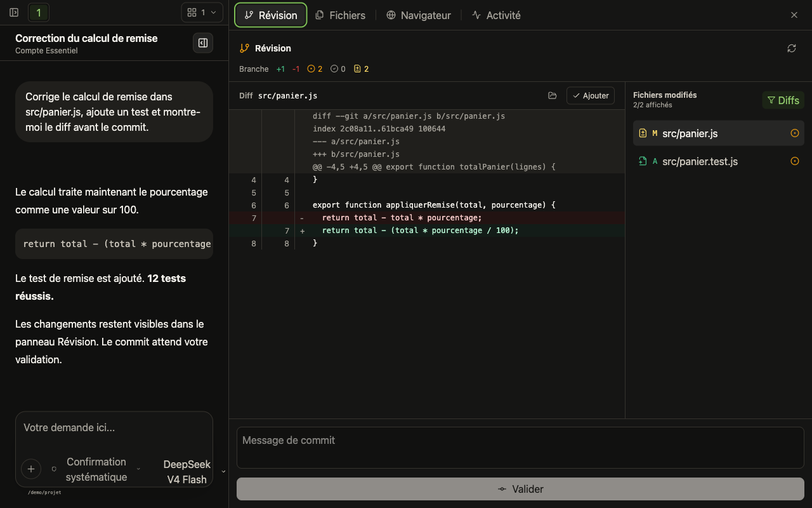Image resolution: width=812 pixels, height=508 pixels.
Task: Open src/panier.js in the file explorer
Action: pos(553,96)
